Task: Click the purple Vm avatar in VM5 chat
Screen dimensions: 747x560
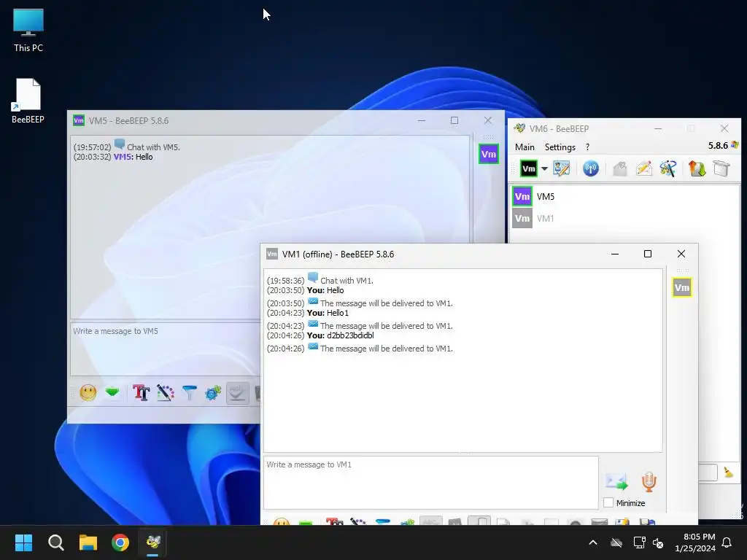Action: 488,155
